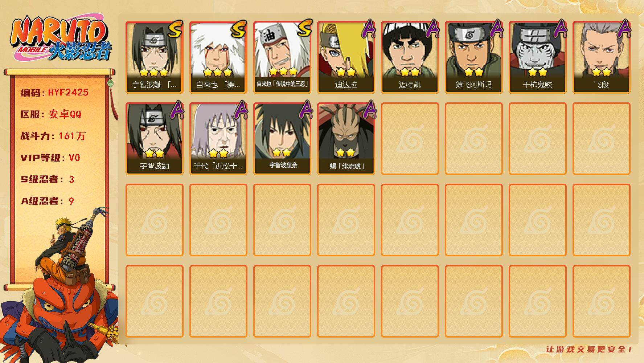
Task: Open the 猿飞阿斯玛 ninja card
Action: [x=473, y=57]
